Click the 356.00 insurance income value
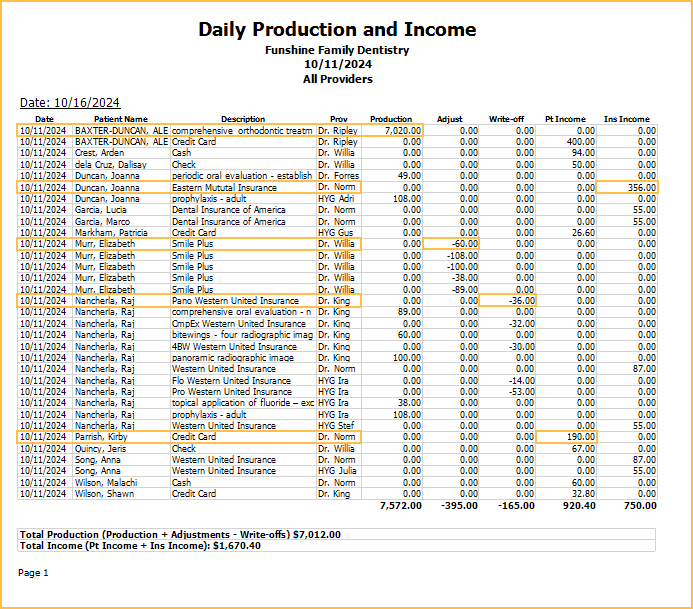The height and width of the screenshot is (609, 693). (628, 187)
